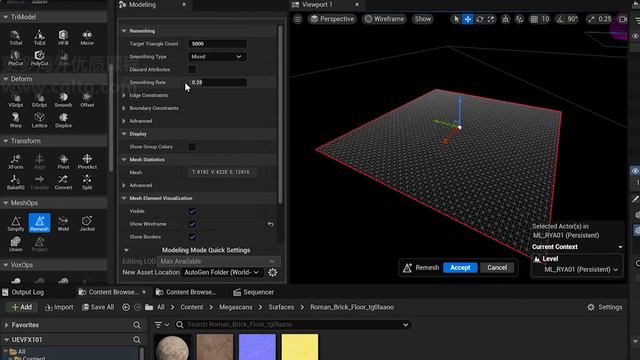Select the Simplify tool

(x=16, y=224)
